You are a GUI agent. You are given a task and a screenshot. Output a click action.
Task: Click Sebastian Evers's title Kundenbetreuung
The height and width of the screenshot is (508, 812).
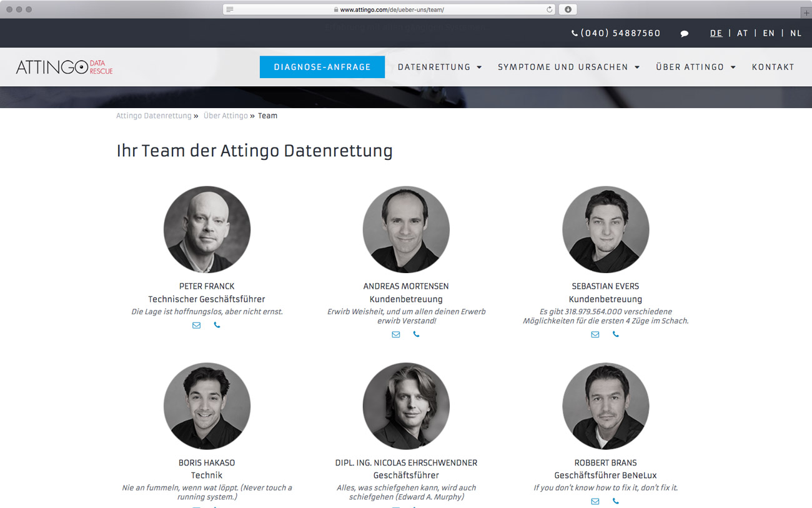(605, 299)
